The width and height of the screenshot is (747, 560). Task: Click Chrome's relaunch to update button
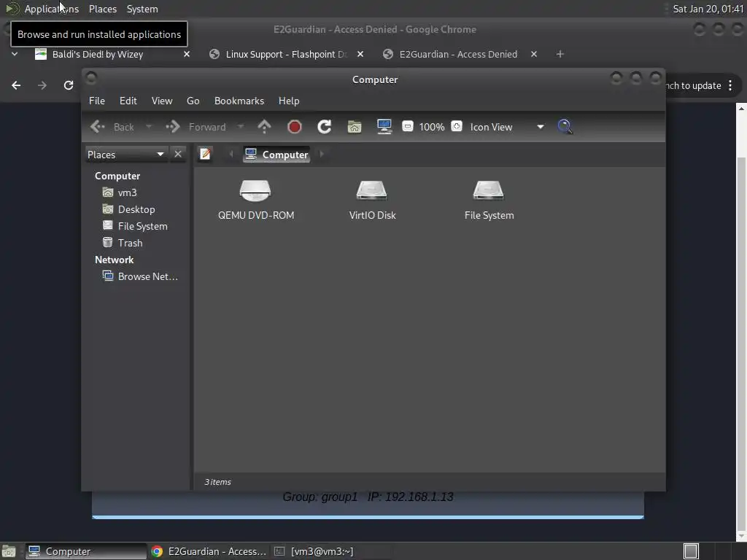[693, 86]
